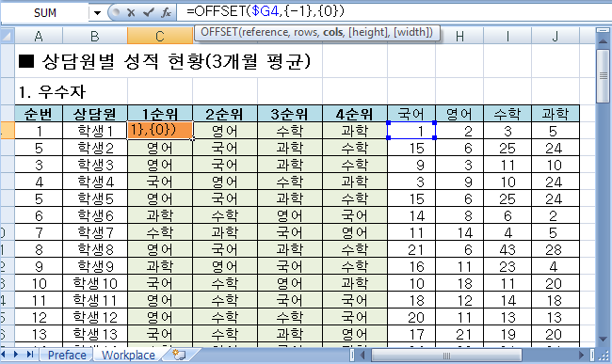Click the title cell '상담원별 성적 현황(3개월 평균)'
The width and height of the screenshot is (612, 364).
point(165,61)
